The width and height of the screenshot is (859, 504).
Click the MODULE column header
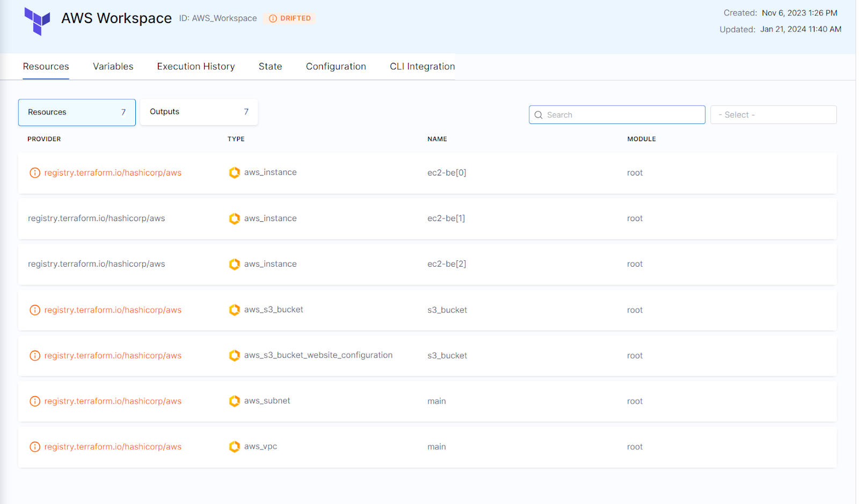(x=642, y=139)
